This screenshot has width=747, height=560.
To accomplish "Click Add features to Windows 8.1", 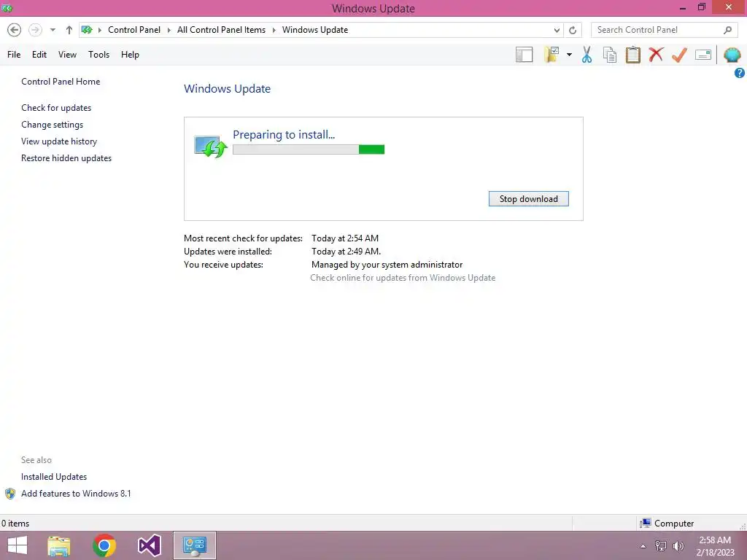I will pyautogui.click(x=76, y=494).
